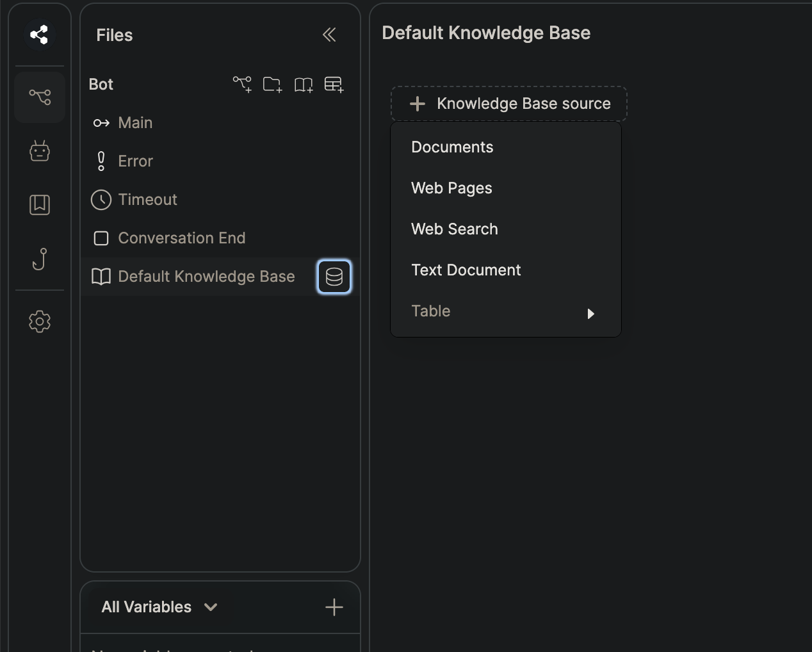Click the database icon beside Default Knowledge Base
This screenshot has height=652, width=812.
(334, 277)
